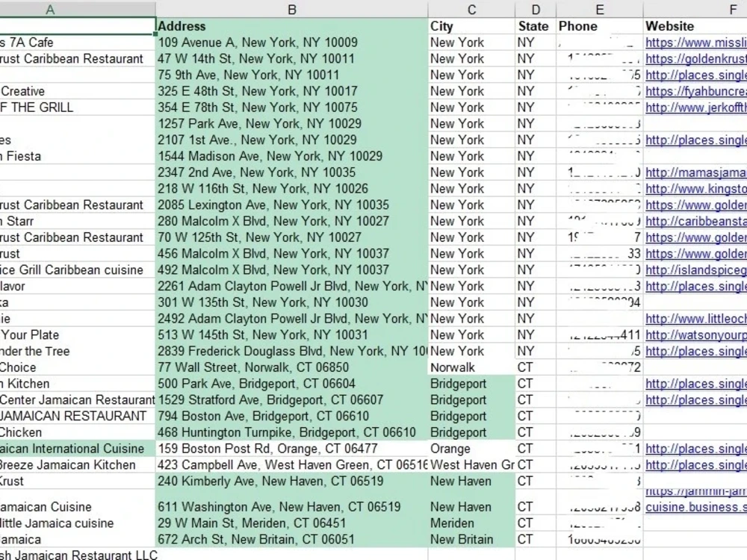Select cell '325 E 48th St, New York, NY 10017'
Image resolution: width=747 pixels, height=560 pixels.
pos(291,91)
